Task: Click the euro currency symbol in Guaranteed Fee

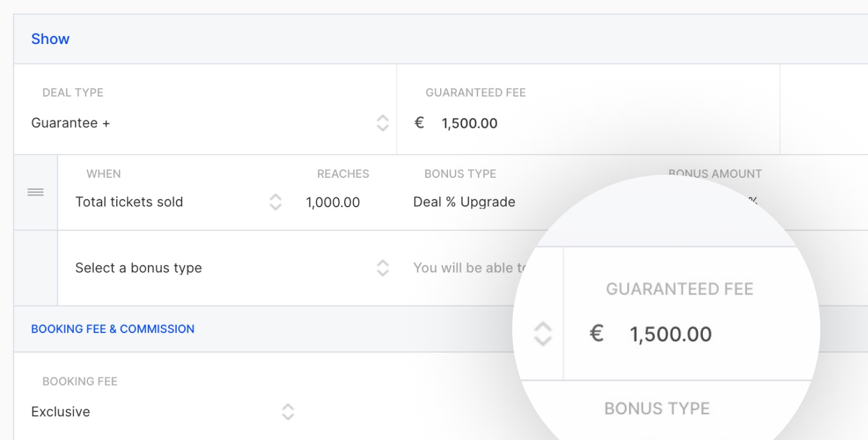Action: click(x=418, y=123)
